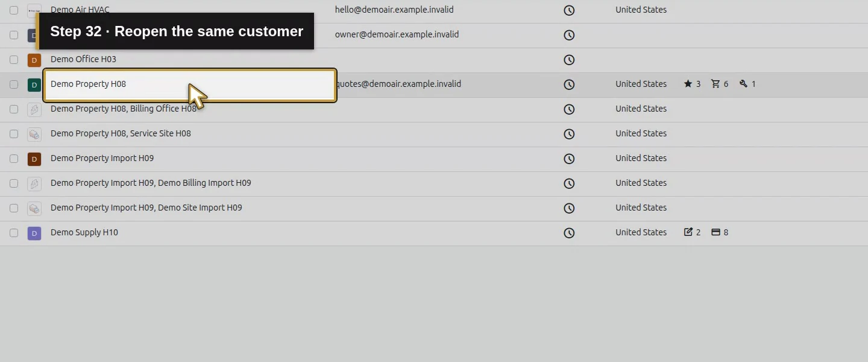Click United States in the Demo Billing Import H09 row

point(641,183)
